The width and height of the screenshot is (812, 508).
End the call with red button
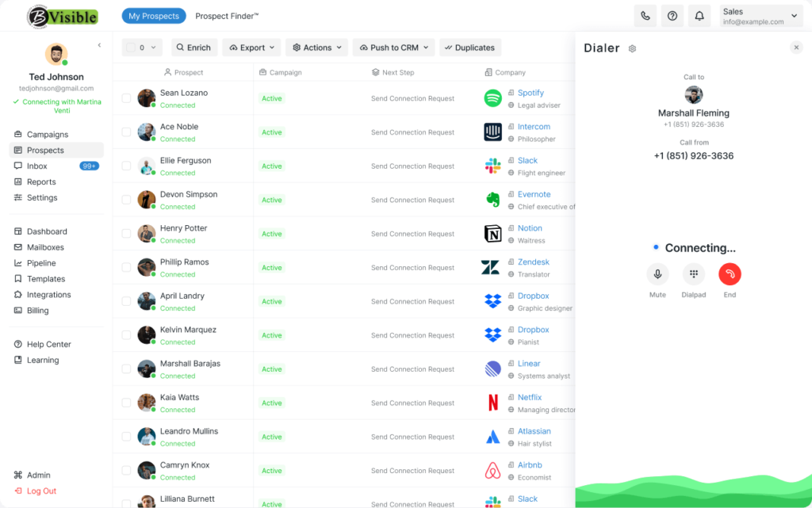(x=730, y=274)
